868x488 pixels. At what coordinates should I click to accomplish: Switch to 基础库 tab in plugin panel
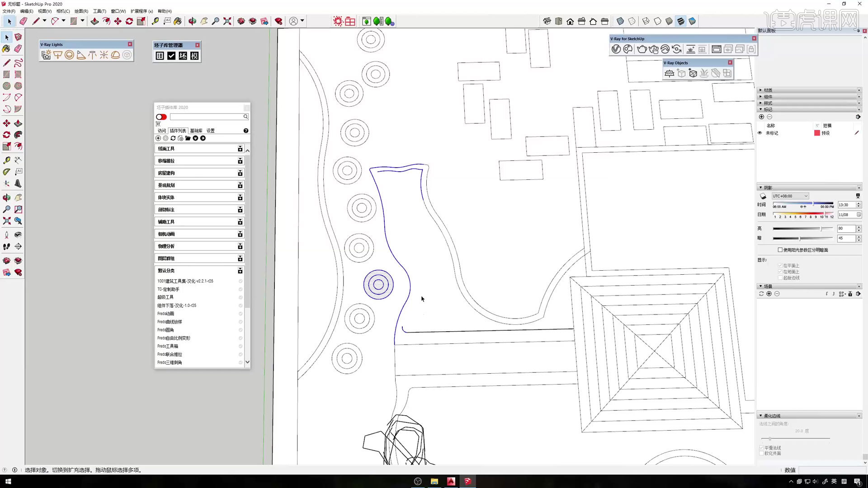[196, 131]
